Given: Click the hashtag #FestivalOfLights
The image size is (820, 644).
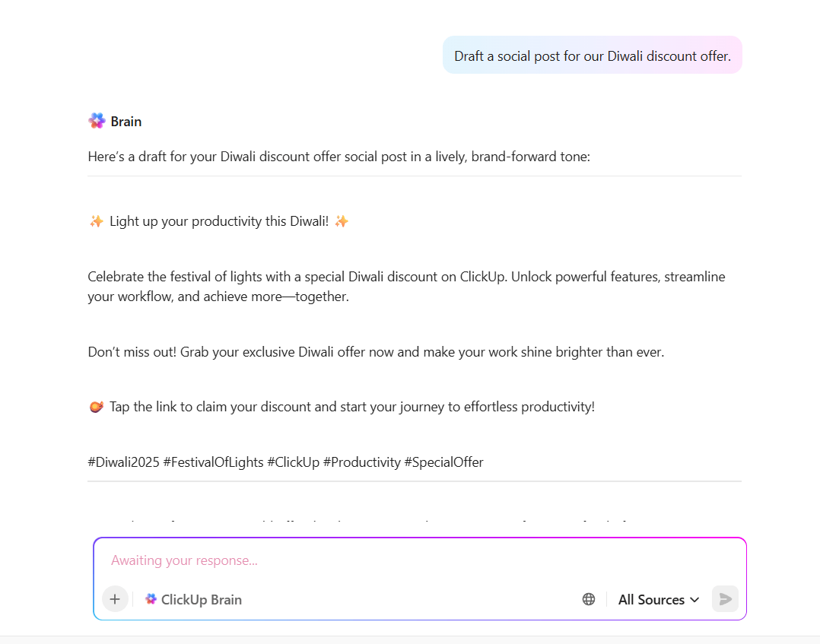Looking at the screenshot, I should [214, 462].
